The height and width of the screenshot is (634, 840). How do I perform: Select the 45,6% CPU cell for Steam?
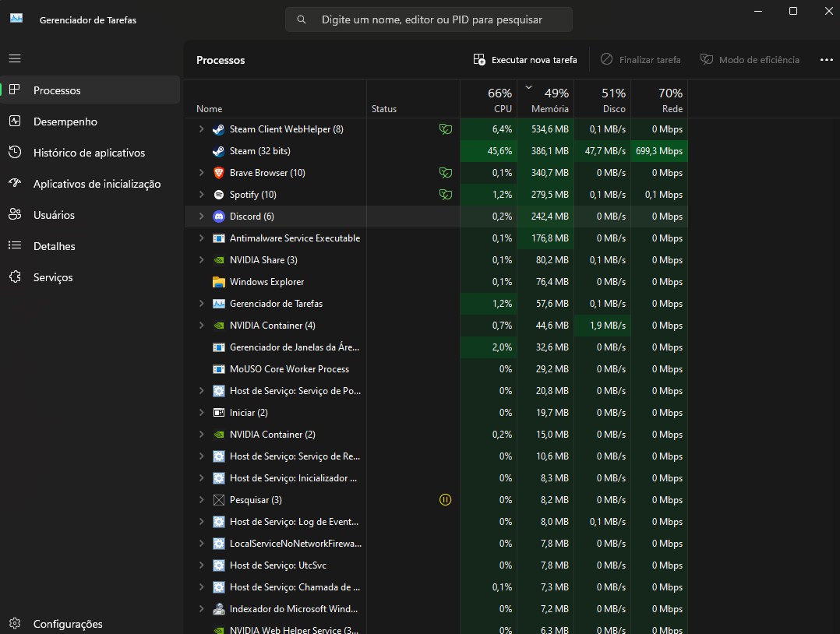489,151
